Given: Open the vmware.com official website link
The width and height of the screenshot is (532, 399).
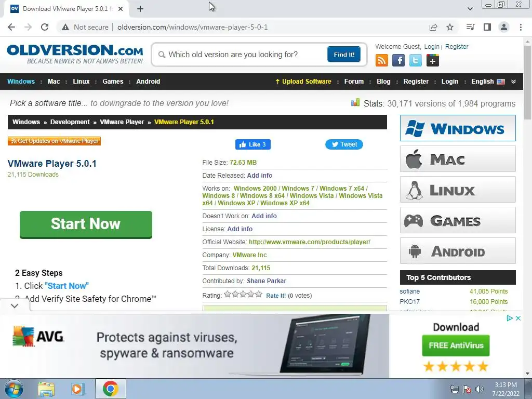Looking at the screenshot, I should point(310,242).
